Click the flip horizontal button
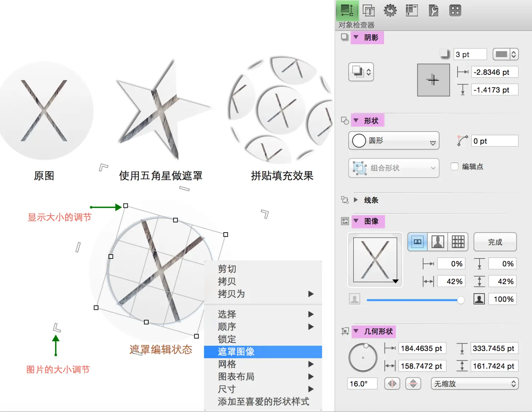532x412 pixels. [x=392, y=384]
